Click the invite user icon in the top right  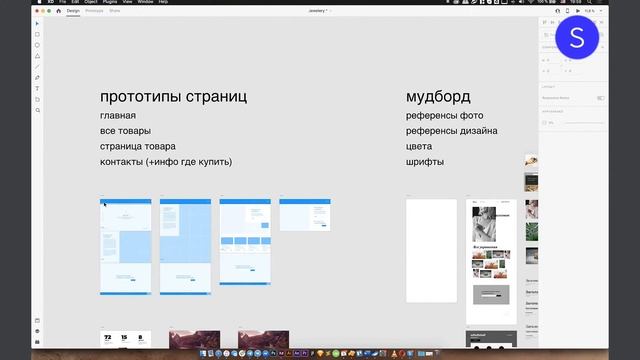558,11
